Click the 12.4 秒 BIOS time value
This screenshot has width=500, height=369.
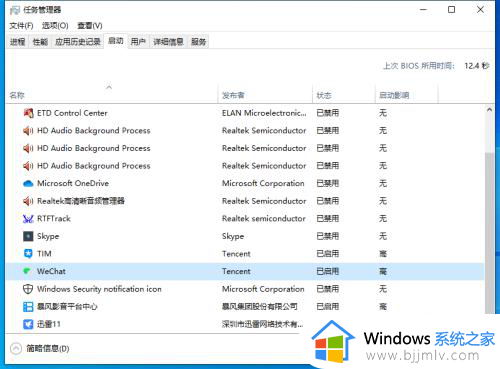[x=477, y=66]
